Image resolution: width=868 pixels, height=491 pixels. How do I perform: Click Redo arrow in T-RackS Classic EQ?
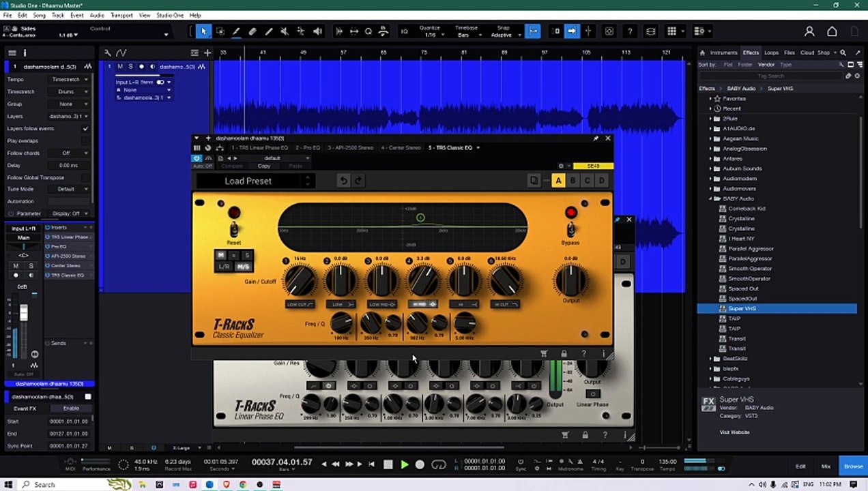[358, 181]
